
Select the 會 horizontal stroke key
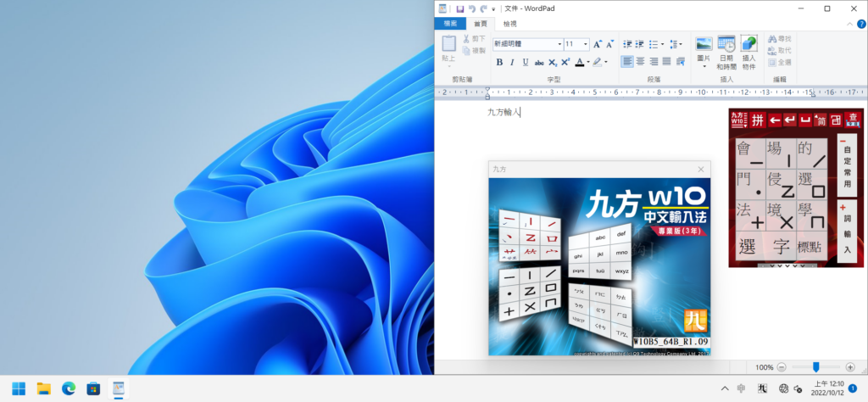[x=749, y=154]
